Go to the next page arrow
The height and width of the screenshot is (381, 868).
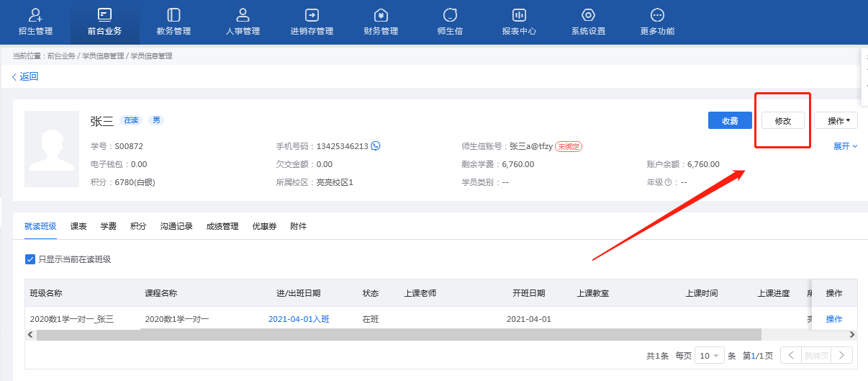(843, 355)
